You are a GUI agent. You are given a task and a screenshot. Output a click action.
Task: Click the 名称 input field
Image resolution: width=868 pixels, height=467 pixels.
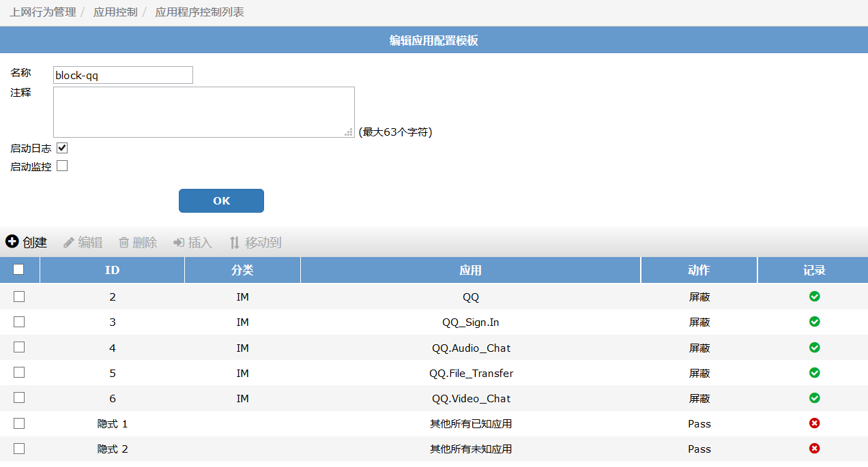123,75
